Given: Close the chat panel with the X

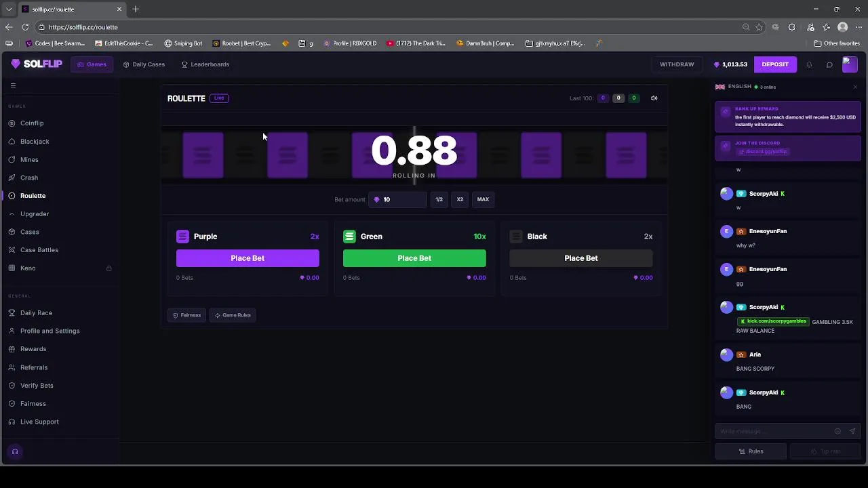Looking at the screenshot, I should (x=855, y=87).
